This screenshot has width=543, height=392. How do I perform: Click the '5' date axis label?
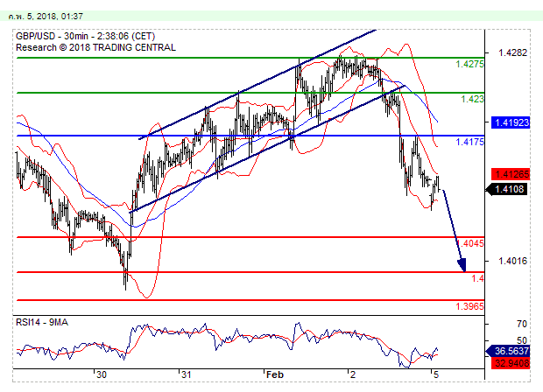click(436, 374)
